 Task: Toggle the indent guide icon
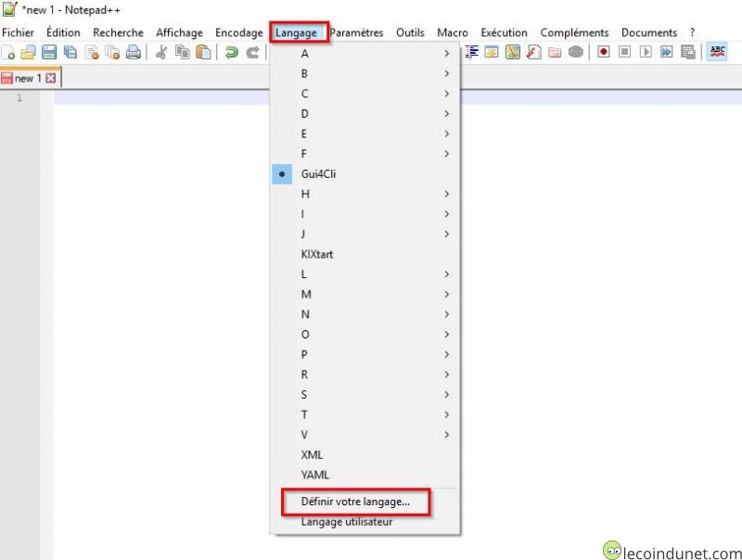472,52
